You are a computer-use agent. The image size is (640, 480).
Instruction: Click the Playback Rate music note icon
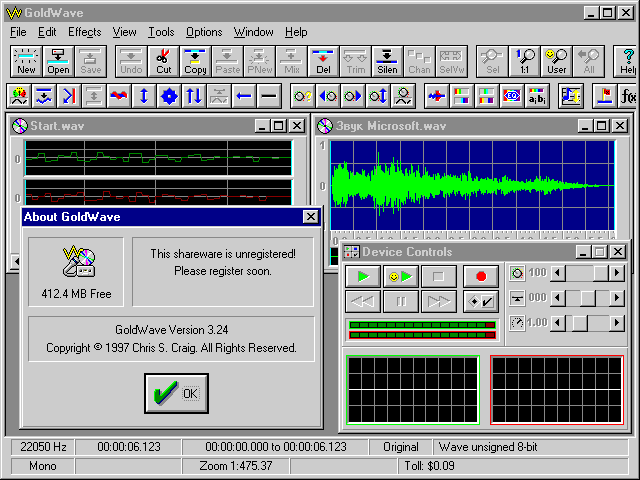coord(571,96)
